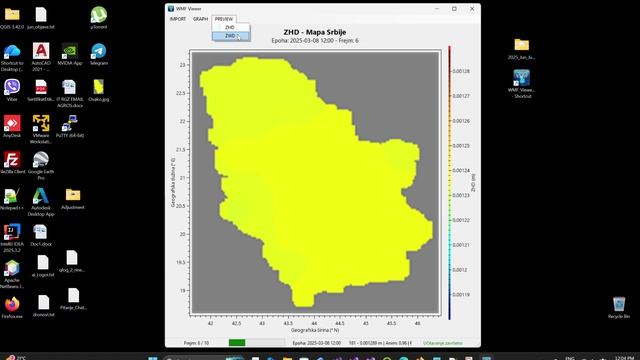The width and height of the screenshot is (640, 360).
Task: Click the Epoha 2025-03-08 12:00 subtitle text
Action: (x=315, y=41)
